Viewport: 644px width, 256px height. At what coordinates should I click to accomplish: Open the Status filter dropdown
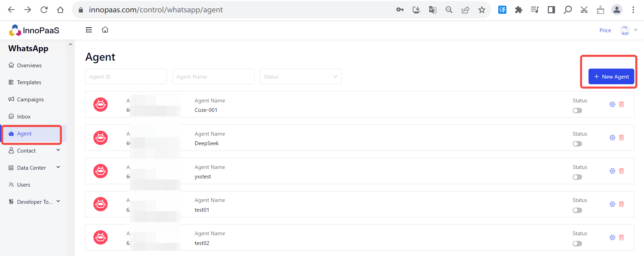(x=301, y=77)
